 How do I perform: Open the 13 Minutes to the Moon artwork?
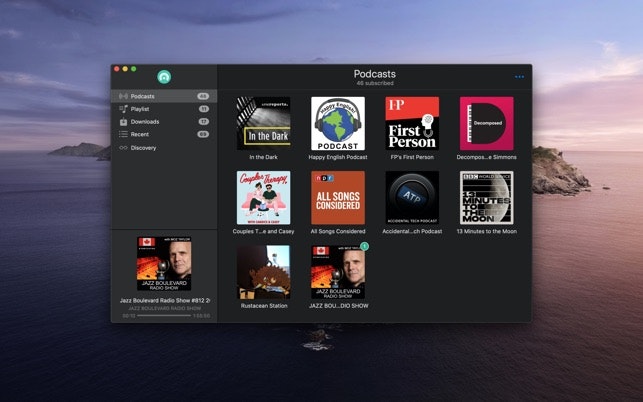click(487, 198)
